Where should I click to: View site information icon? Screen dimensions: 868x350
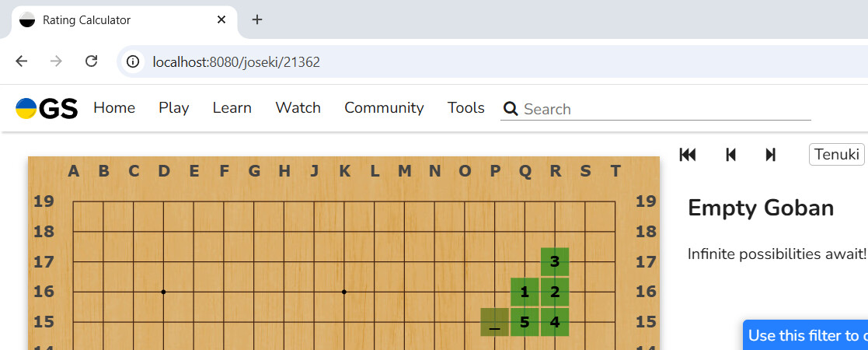tap(134, 61)
